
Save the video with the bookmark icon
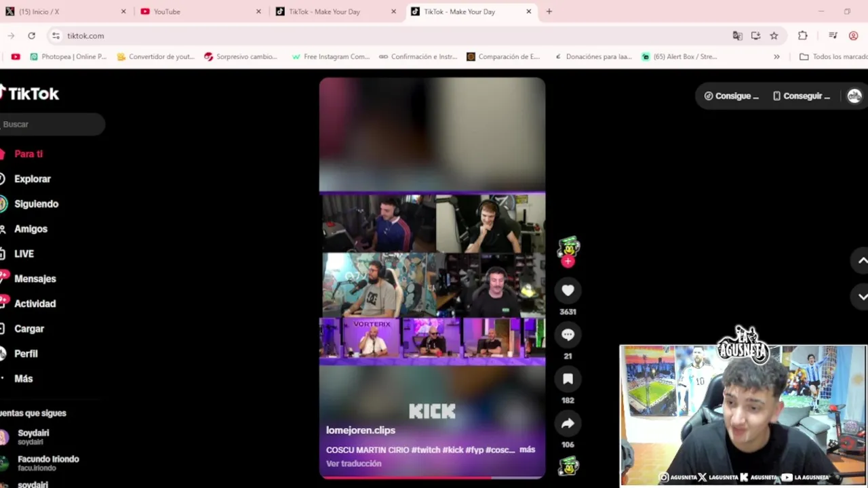click(568, 379)
